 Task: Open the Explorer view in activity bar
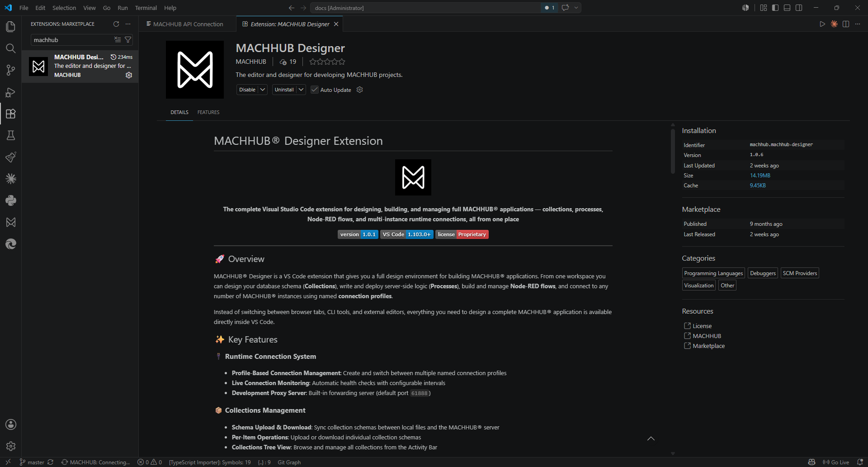click(x=11, y=27)
